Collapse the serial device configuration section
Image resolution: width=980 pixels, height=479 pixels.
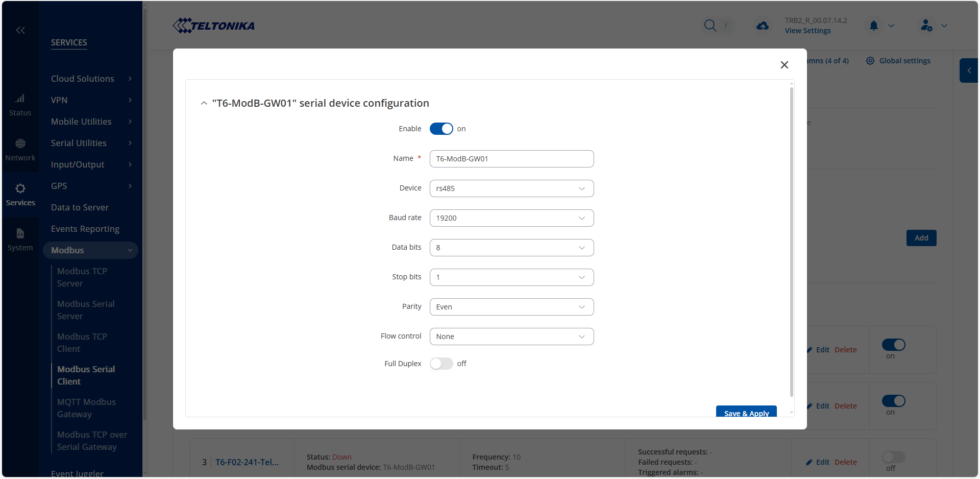click(x=204, y=103)
